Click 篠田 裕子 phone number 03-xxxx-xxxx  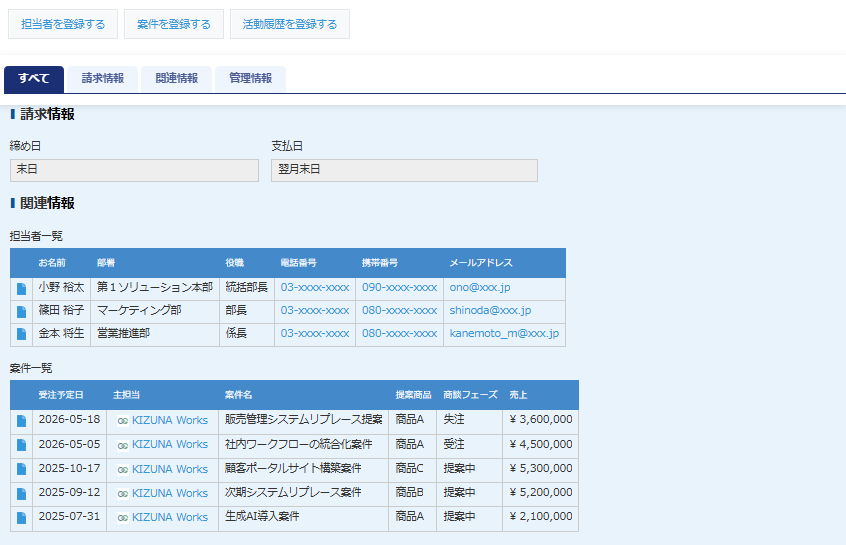tap(315, 310)
